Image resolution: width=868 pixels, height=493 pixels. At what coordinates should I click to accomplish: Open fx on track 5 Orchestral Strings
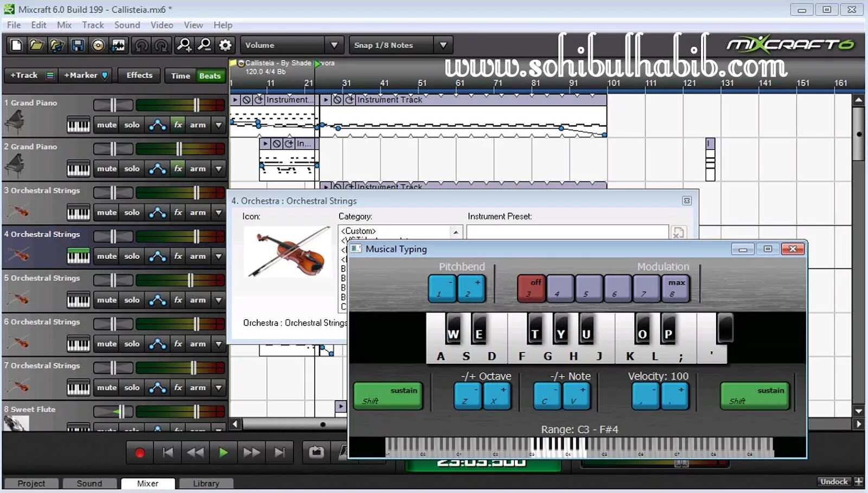[x=178, y=300]
